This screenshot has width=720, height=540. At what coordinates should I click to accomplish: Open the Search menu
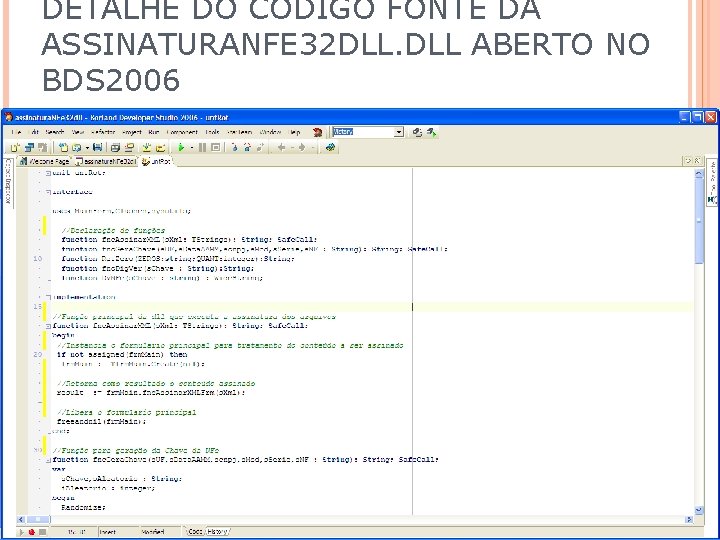pos(55,132)
